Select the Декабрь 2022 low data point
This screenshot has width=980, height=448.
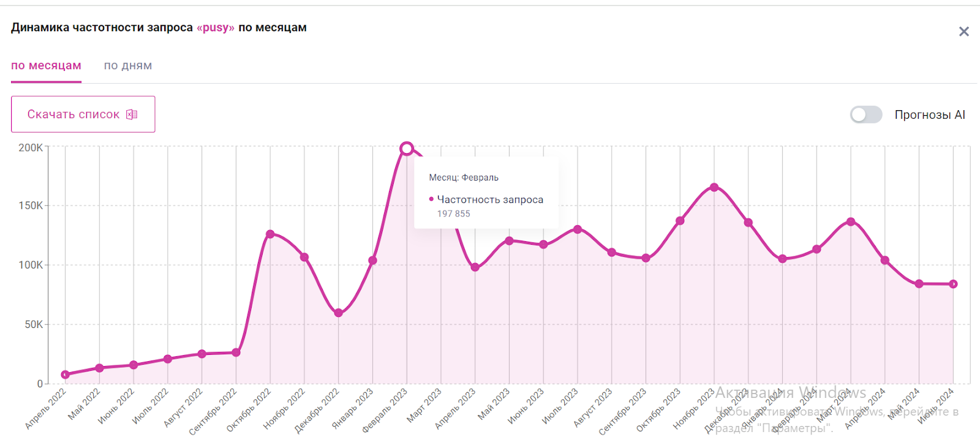[x=339, y=313]
